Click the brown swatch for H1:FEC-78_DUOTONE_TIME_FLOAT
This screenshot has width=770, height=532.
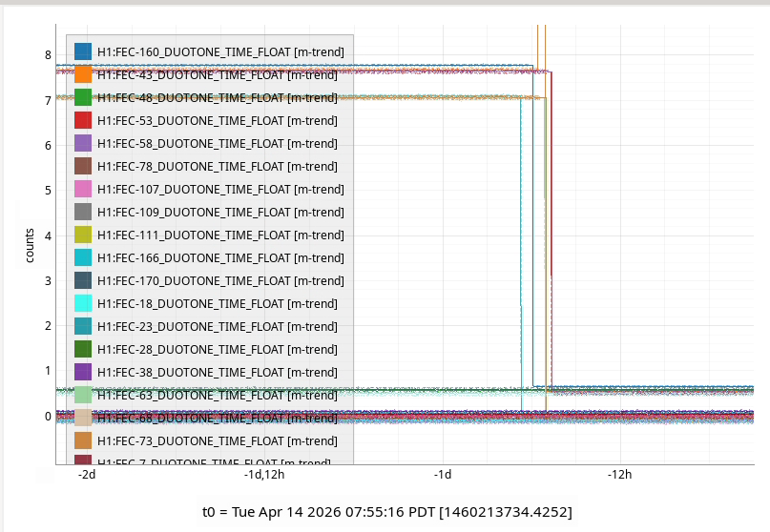pos(83,167)
